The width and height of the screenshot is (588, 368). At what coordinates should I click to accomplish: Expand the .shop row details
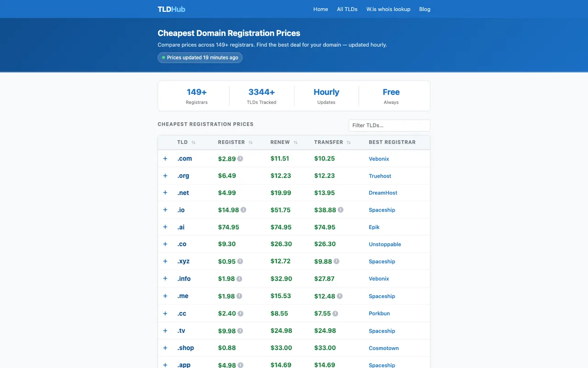165,348
